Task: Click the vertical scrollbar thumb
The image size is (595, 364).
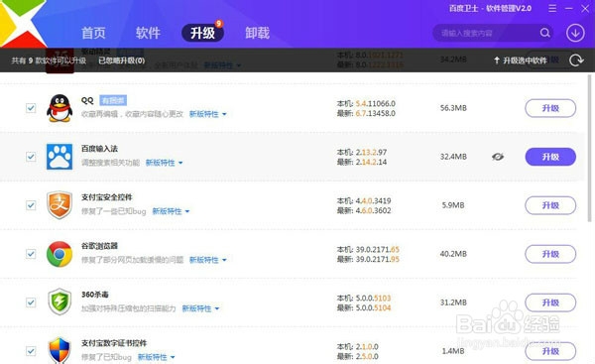Action: 589,148
